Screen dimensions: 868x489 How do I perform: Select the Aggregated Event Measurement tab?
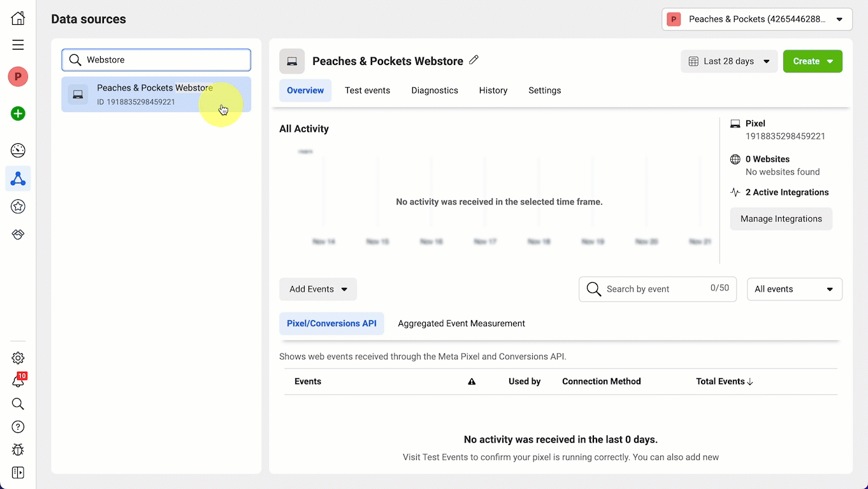[461, 323]
